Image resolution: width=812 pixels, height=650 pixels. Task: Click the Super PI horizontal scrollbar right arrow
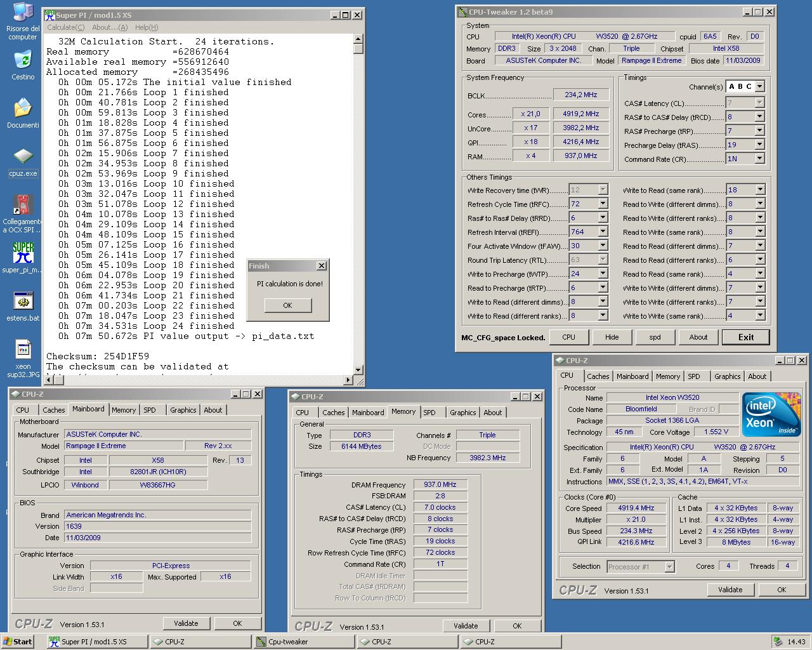348,380
